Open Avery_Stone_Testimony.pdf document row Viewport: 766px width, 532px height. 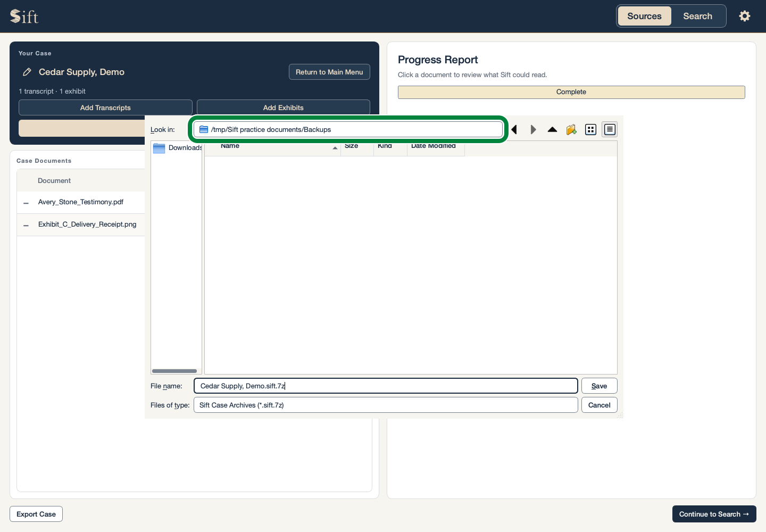(81, 202)
